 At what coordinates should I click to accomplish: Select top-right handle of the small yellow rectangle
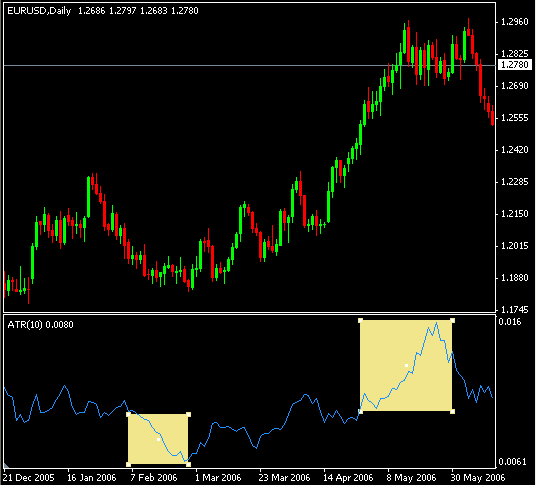click(x=188, y=414)
